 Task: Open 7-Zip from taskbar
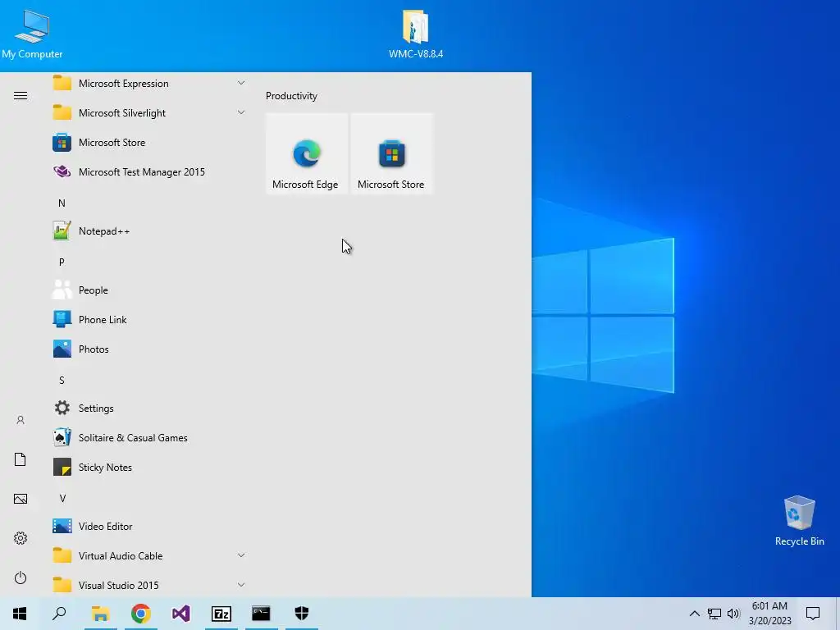click(x=221, y=614)
